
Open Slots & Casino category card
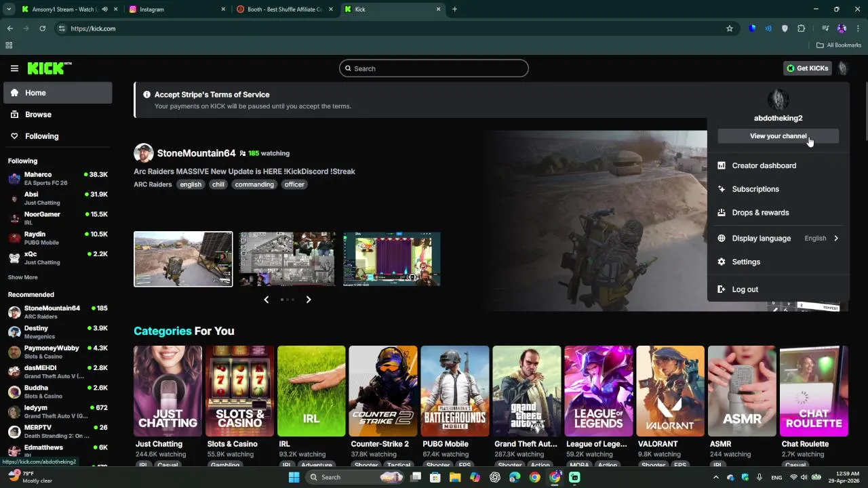point(239,391)
